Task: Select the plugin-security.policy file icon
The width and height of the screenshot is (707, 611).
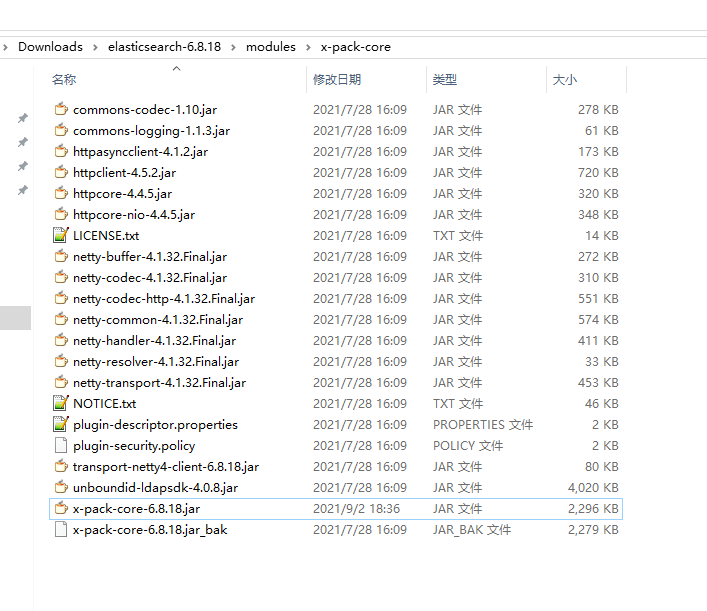Action: (x=61, y=445)
